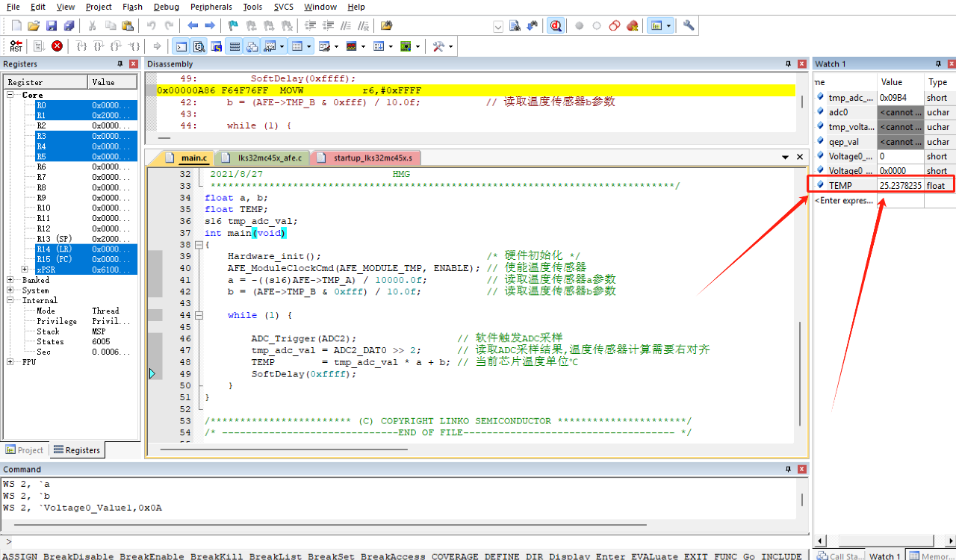
Task: Expand the Banked register group
Action: tap(10, 281)
